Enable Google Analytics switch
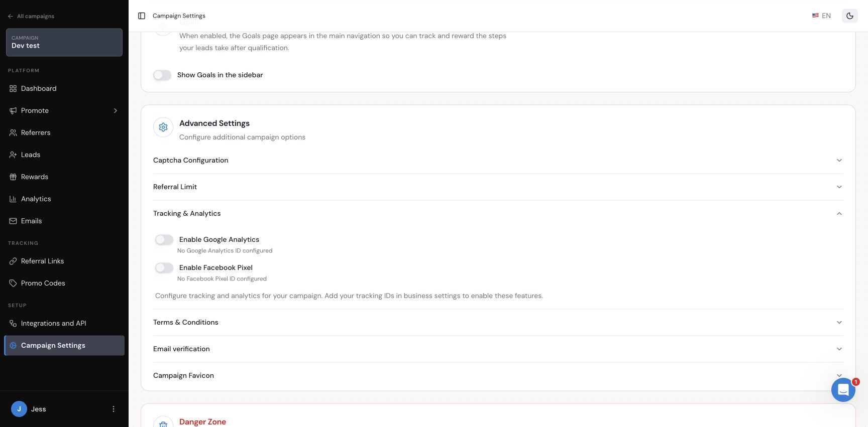 (x=164, y=240)
